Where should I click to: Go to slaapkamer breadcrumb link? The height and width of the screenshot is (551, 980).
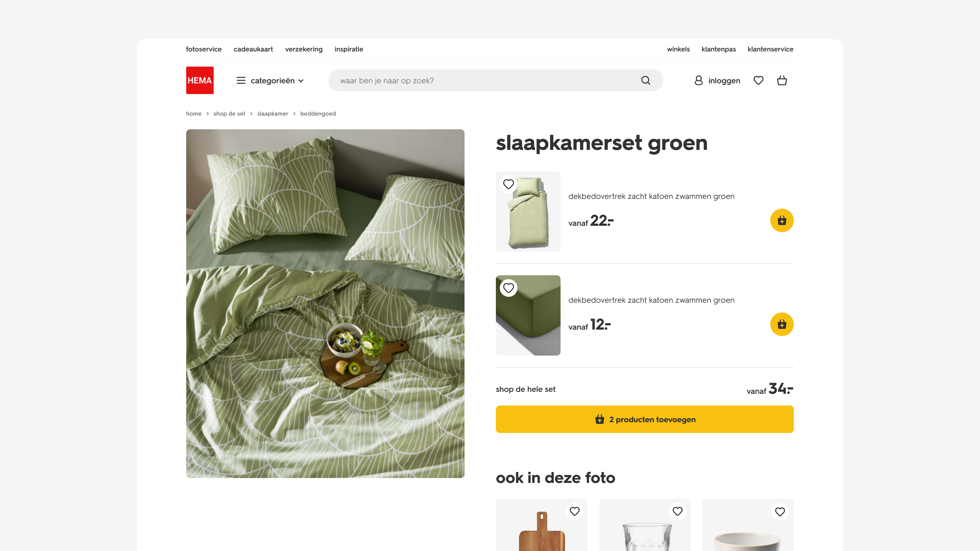click(x=272, y=113)
